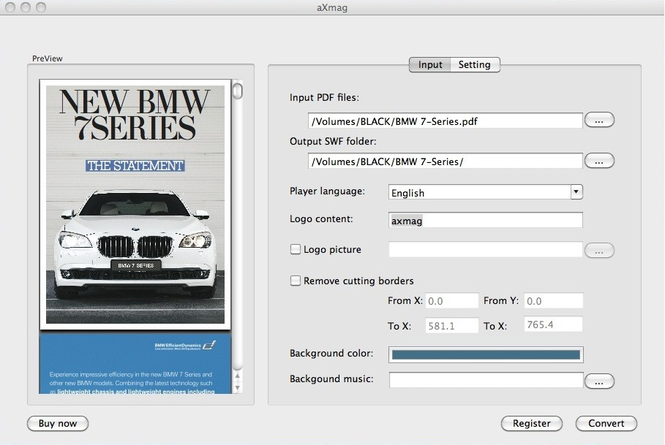Enable Remove cutting borders checkbox

(295, 280)
